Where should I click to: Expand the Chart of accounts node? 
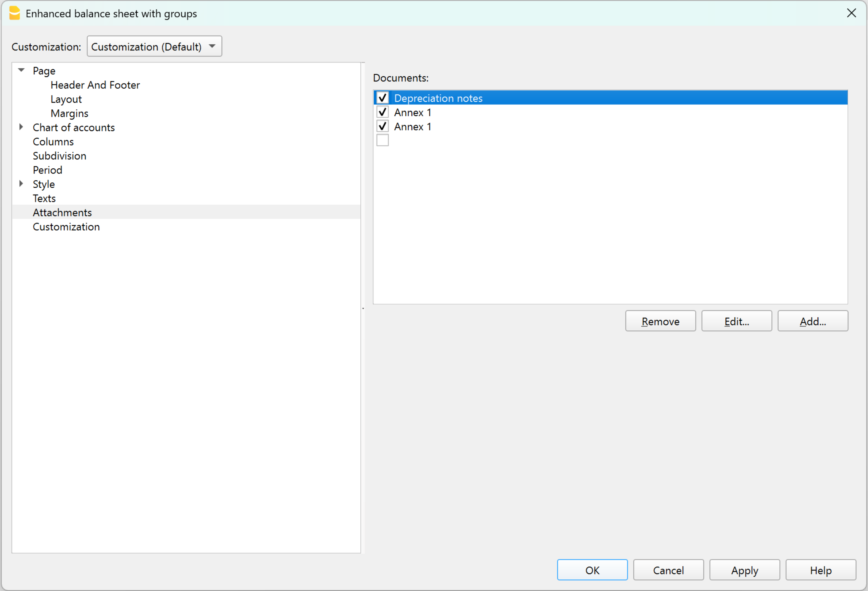(21, 127)
